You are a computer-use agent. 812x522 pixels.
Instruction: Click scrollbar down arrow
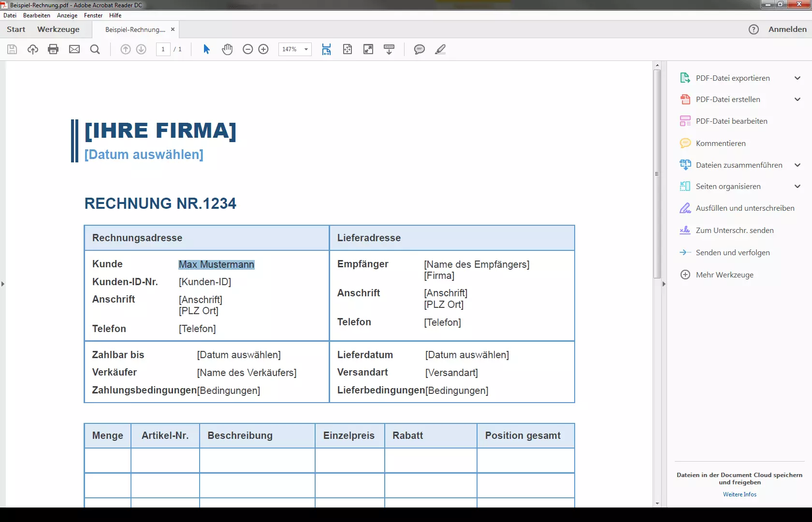click(x=657, y=503)
